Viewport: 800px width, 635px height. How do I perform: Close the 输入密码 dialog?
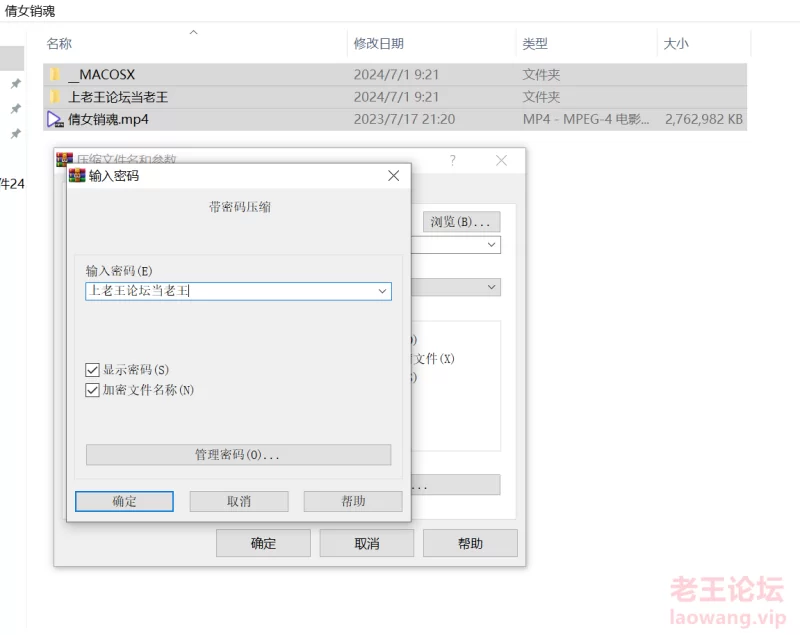(x=393, y=176)
